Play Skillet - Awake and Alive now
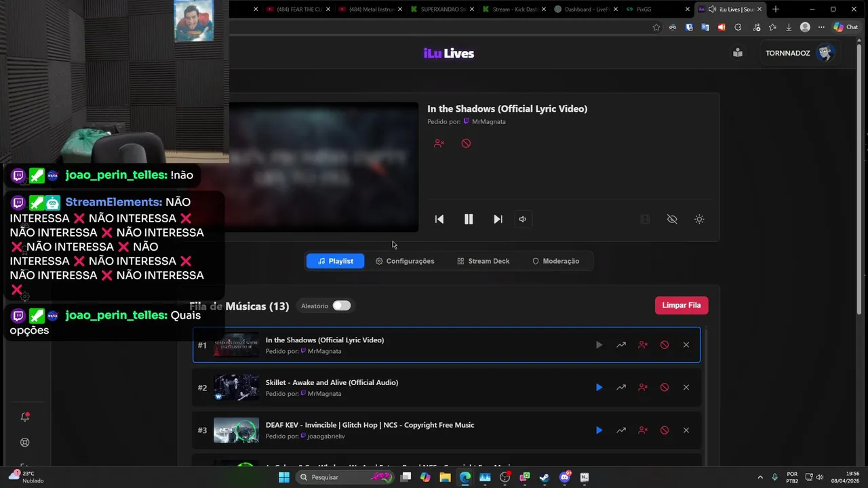 [599, 388]
